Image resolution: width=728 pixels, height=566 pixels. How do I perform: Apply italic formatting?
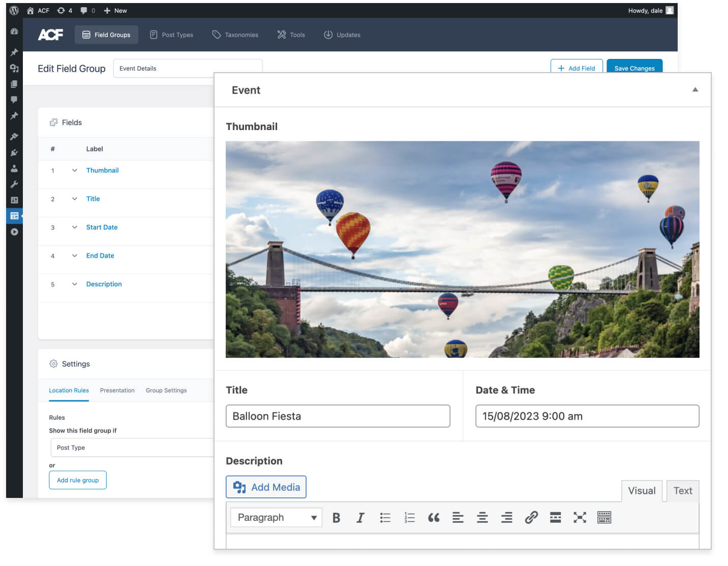point(360,517)
